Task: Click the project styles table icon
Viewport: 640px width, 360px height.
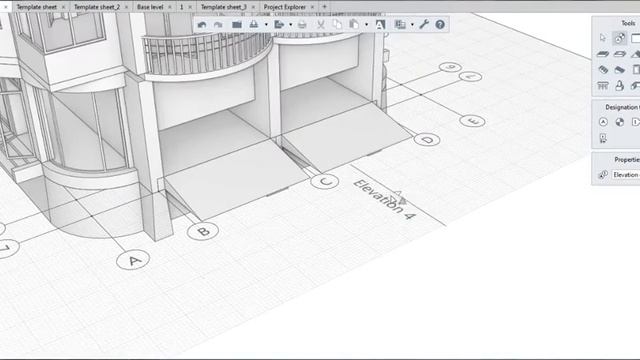Action: [400, 25]
